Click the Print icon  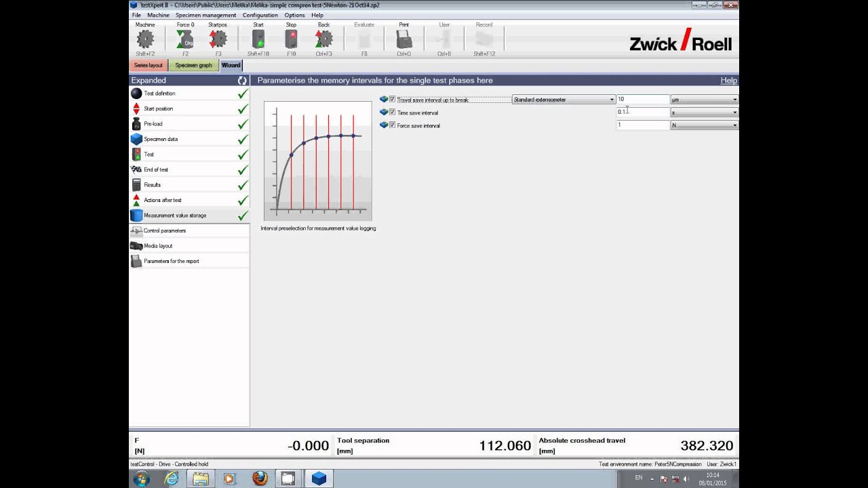tap(404, 39)
